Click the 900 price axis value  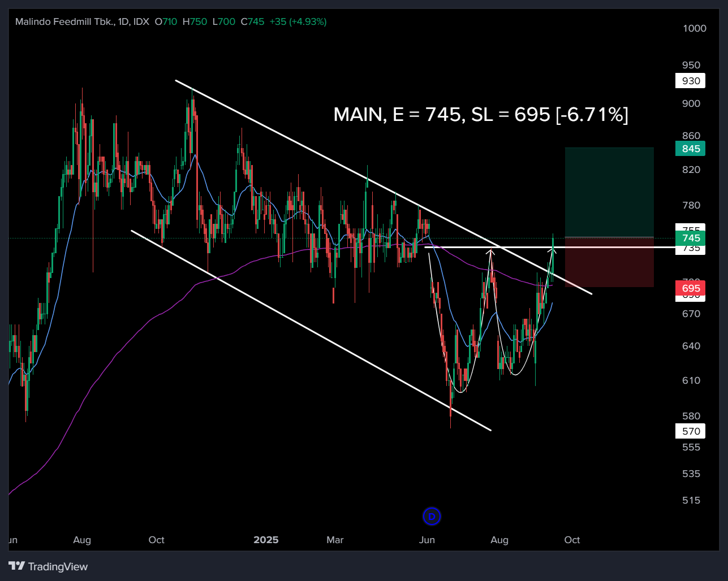click(x=691, y=103)
